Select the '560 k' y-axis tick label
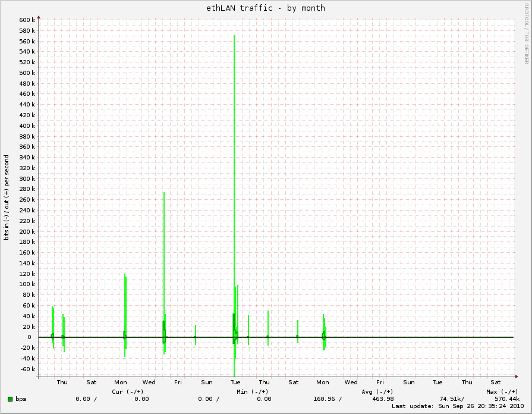 pyautogui.click(x=27, y=42)
